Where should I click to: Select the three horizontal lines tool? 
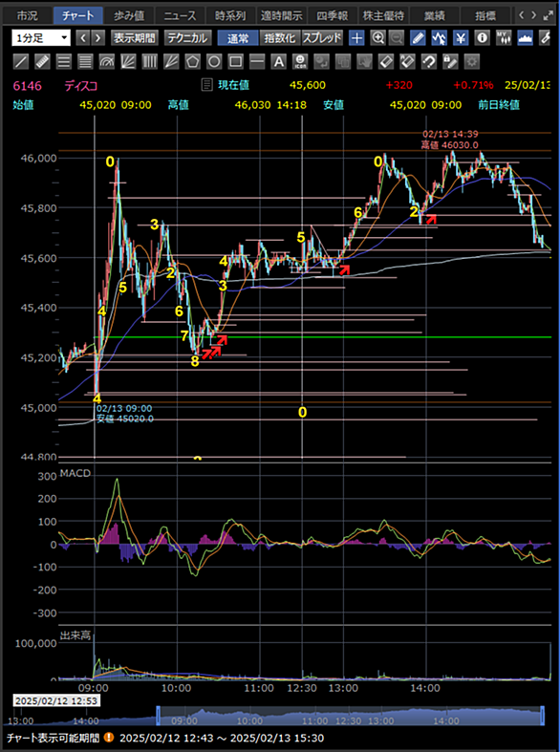click(64, 61)
